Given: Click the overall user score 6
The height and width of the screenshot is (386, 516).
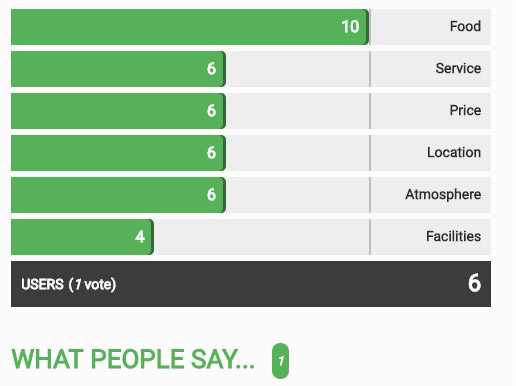Looking at the screenshot, I should 474,283.
